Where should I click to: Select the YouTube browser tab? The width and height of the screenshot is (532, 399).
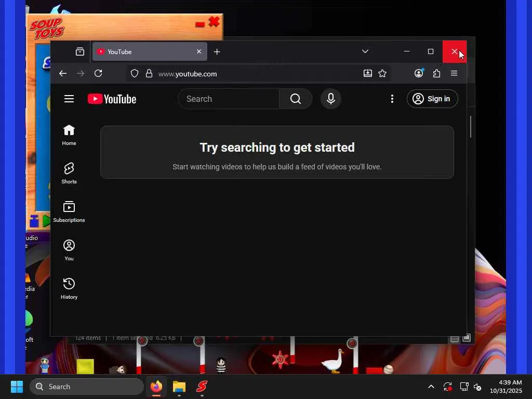pos(150,51)
